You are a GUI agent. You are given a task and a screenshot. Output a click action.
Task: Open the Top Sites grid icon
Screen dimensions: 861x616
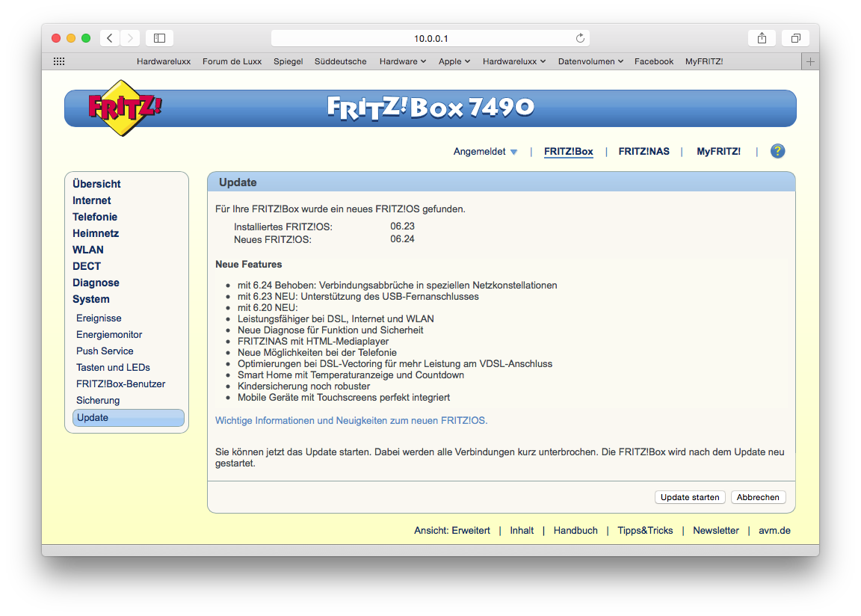pyautogui.click(x=59, y=61)
